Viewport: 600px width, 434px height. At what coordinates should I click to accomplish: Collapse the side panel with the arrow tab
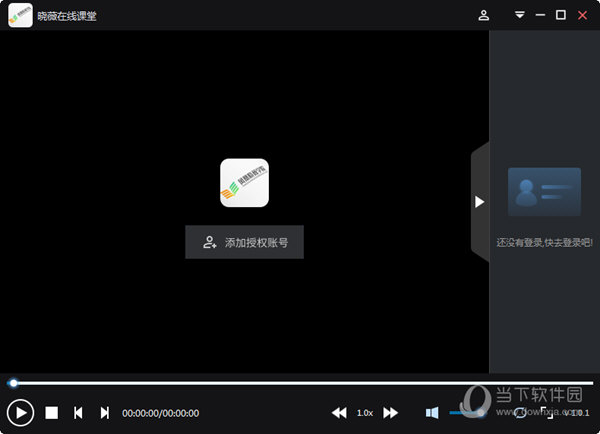tap(480, 202)
